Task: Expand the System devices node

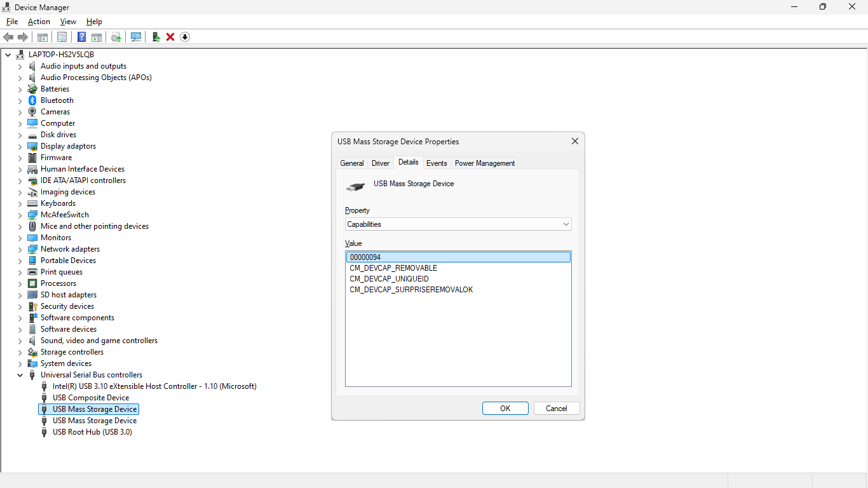Action: point(20,363)
